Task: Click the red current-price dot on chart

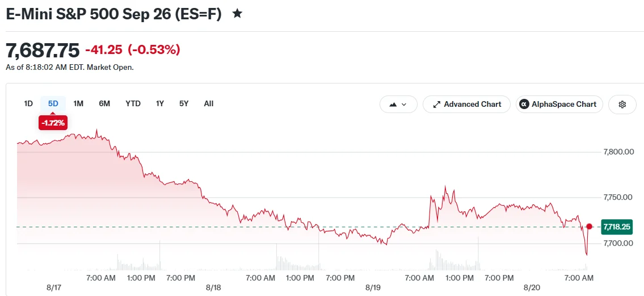Action: (x=590, y=227)
